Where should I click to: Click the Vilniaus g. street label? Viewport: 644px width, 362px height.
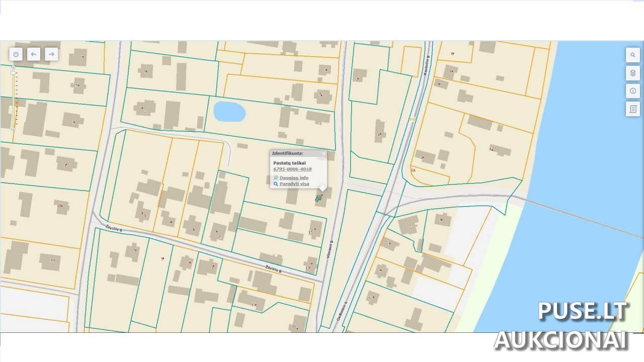pyautogui.click(x=330, y=249)
